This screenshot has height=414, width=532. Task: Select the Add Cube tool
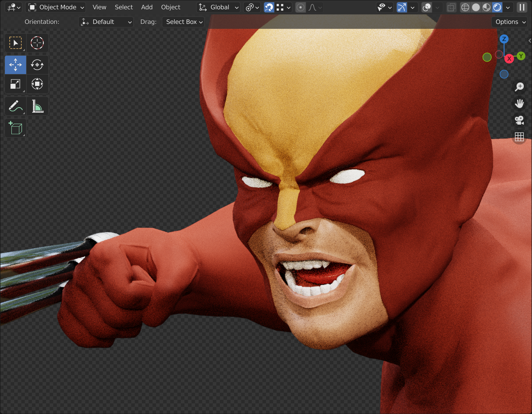click(15, 128)
